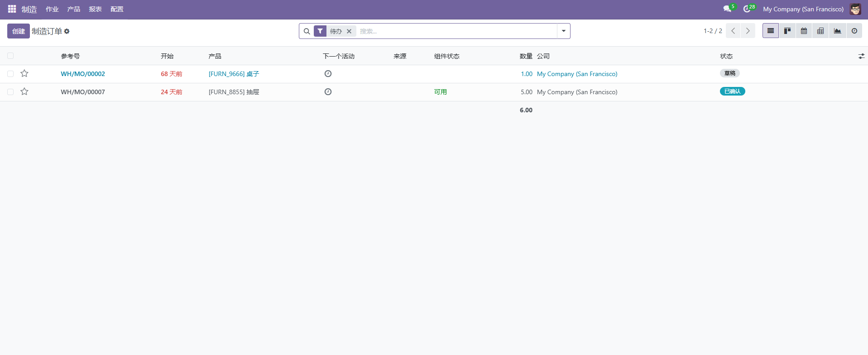
Task: Open the apps grid home menu
Action: pyautogui.click(x=12, y=9)
